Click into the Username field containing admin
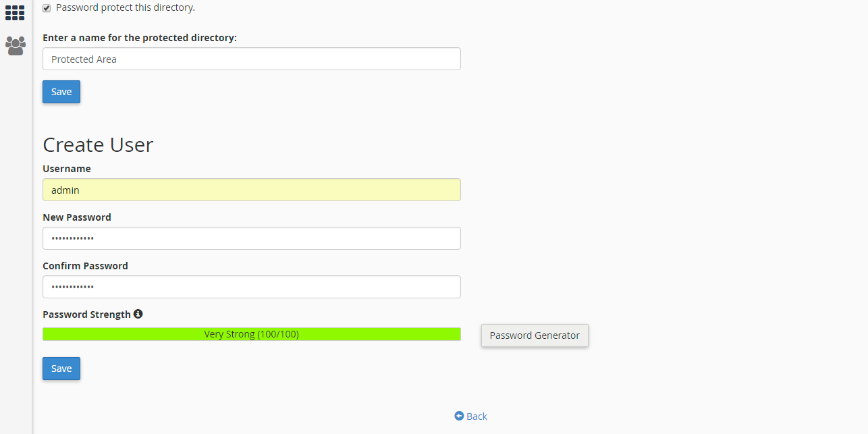The height and width of the screenshot is (434, 868). pyautogui.click(x=251, y=190)
